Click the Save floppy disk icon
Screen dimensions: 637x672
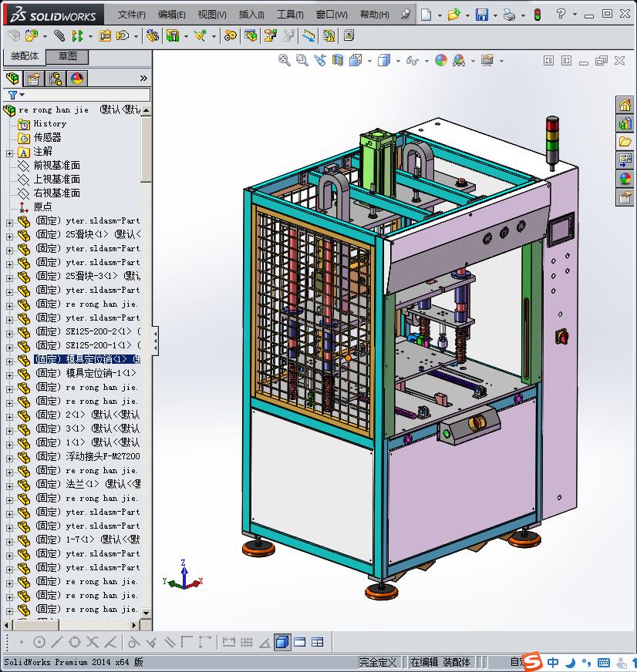(482, 15)
